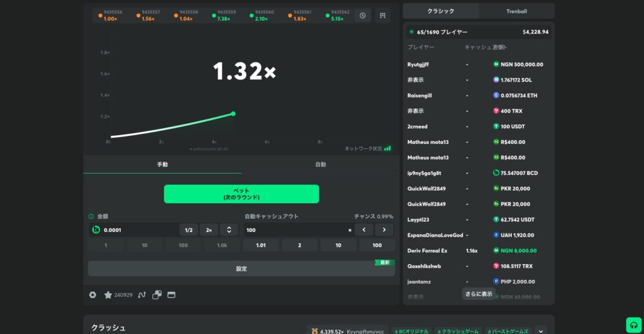The height and width of the screenshot is (334, 644).
Task: Open the round history clock icon
Action: click(x=363, y=16)
